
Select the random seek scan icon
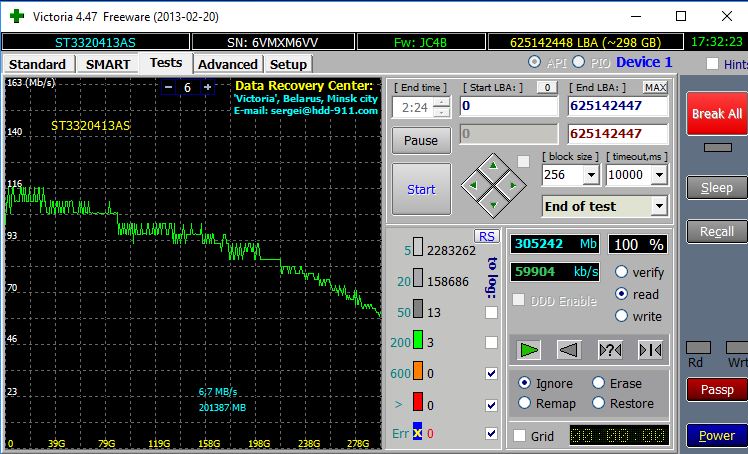(x=609, y=349)
